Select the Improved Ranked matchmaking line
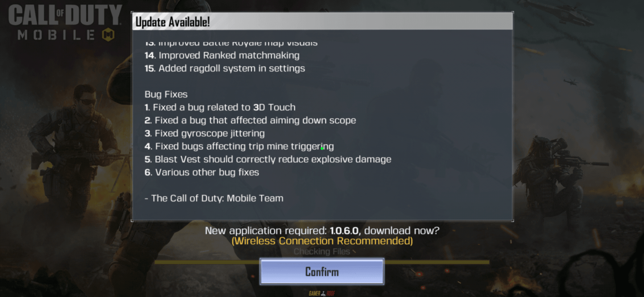644x297 pixels. point(222,55)
